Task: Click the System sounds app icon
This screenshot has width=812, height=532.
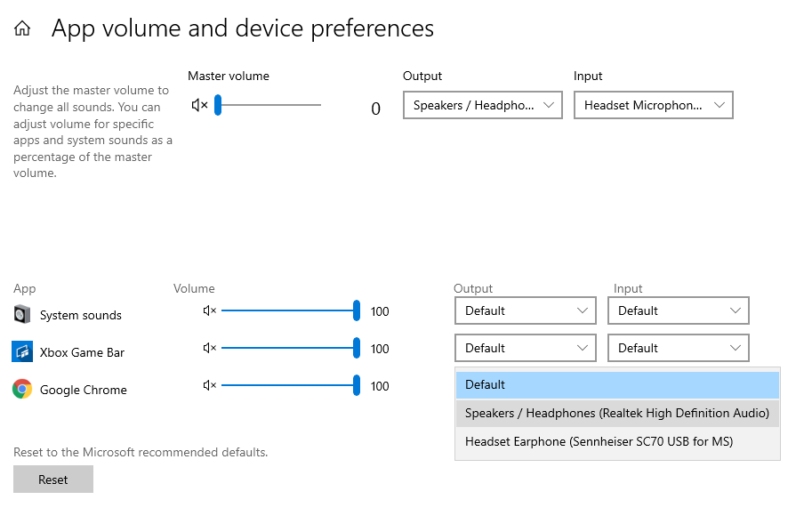Action: [x=22, y=315]
